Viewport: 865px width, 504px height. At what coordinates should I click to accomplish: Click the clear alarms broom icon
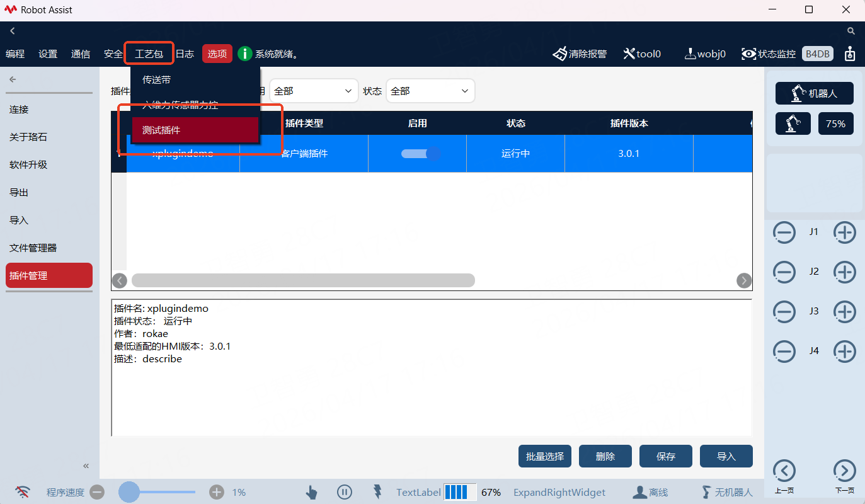tap(560, 54)
